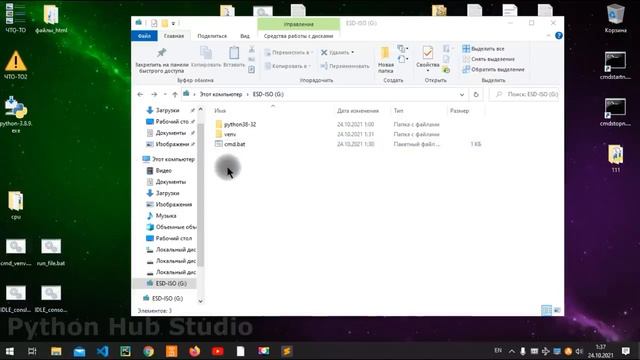
Task: Click Invert selection option
Action: pyautogui.click(x=493, y=69)
